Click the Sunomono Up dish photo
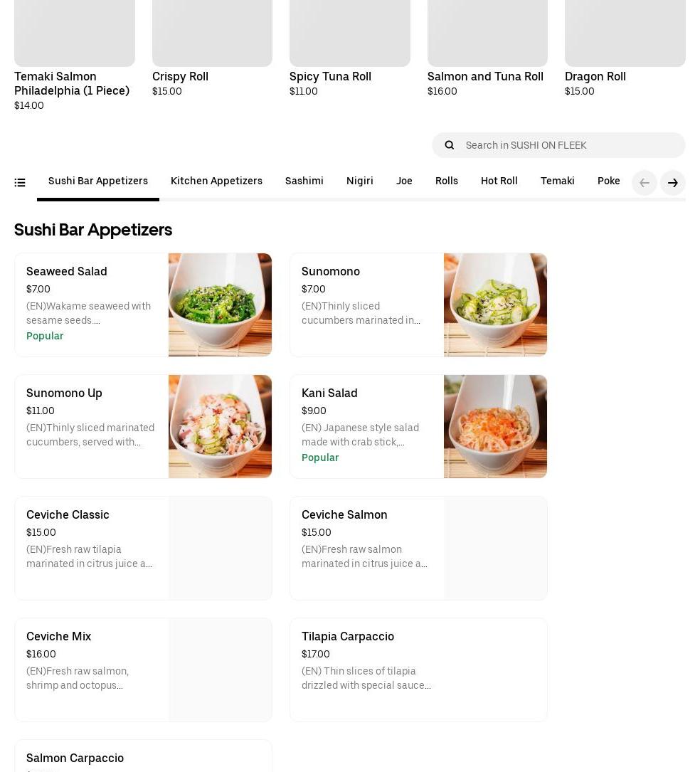 (x=220, y=426)
